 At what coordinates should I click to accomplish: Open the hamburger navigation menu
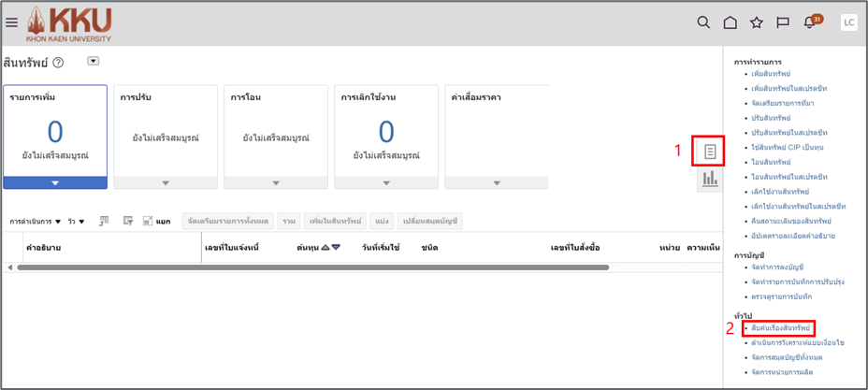12,22
